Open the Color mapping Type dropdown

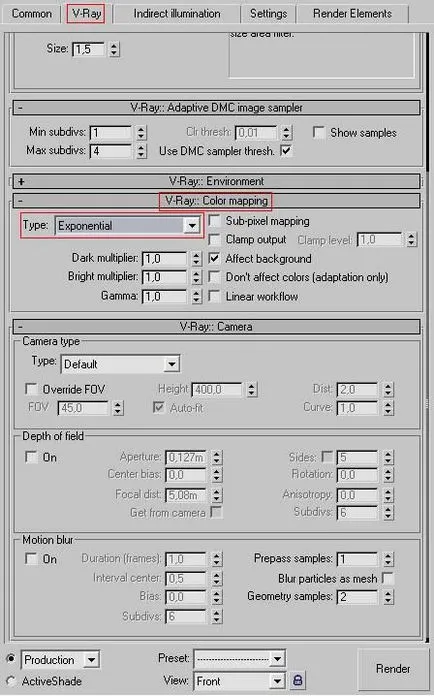click(x=128, y=225)
